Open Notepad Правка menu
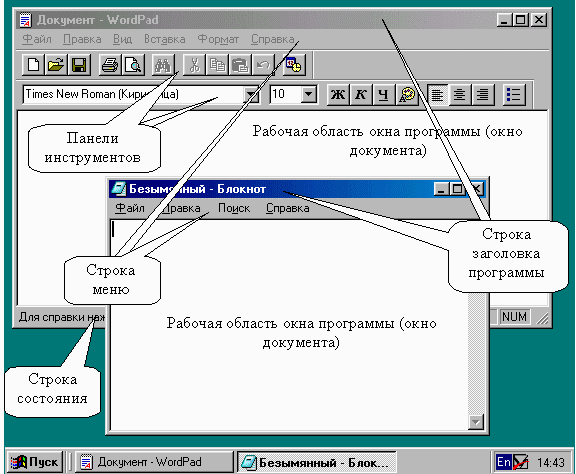This screenshot has height=474, width=576. [181, 208]
